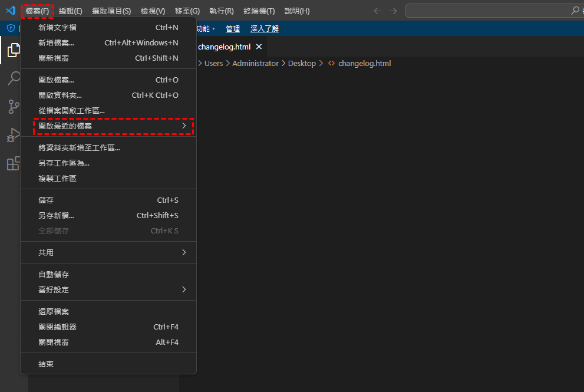The width and height of the screenshot is (584, 392).
Task: Open the Run and Debug icon
Action: [14, 135]
